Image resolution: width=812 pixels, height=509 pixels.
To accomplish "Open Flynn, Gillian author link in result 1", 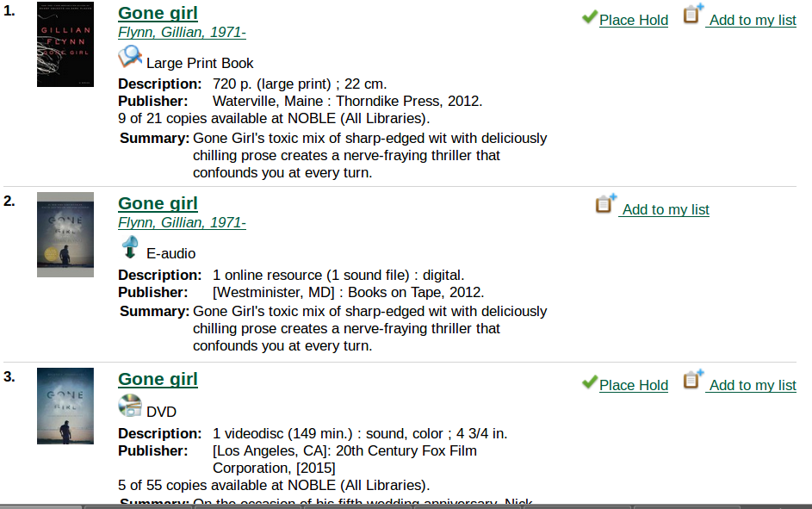I will [x=182, y=32].
